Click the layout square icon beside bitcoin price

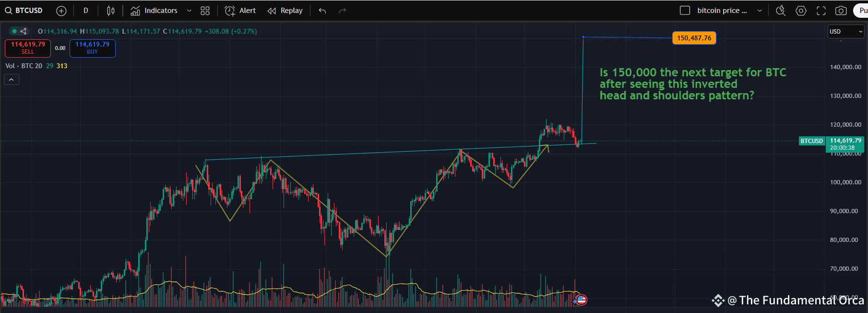685,11
